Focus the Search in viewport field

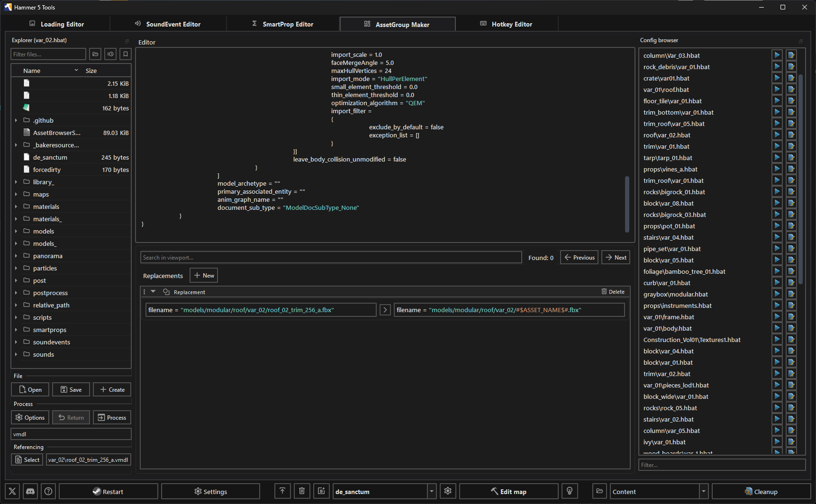tap(331, 258)
